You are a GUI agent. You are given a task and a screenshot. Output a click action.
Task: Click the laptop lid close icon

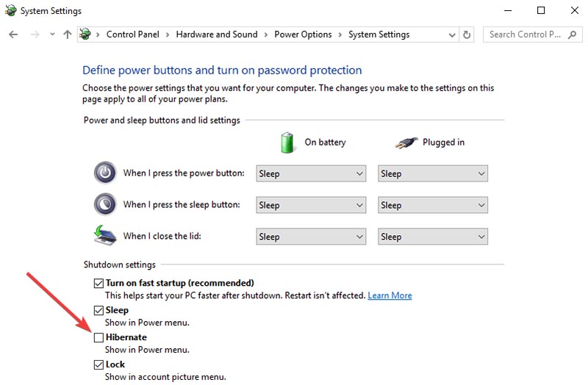(x=105, y=236)
